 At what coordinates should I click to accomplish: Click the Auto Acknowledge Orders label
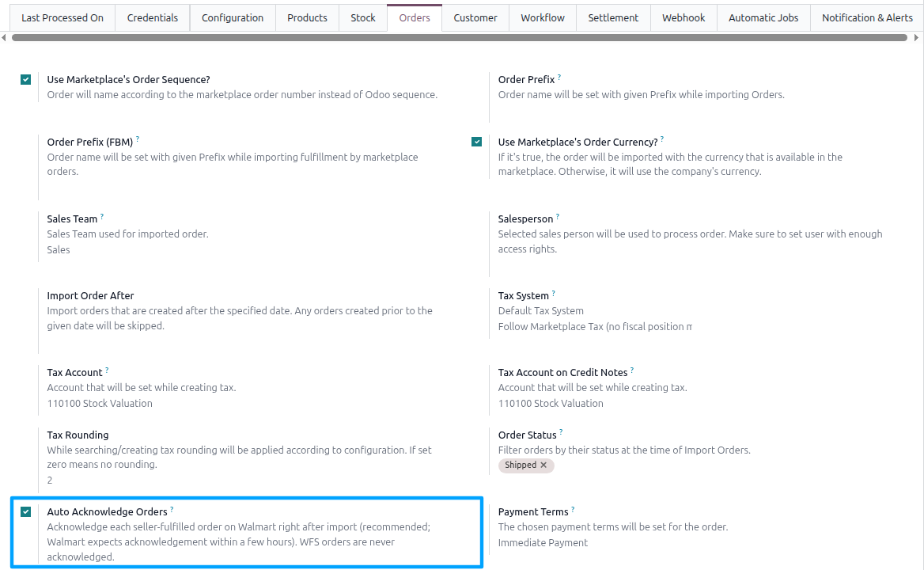coord(108,512)
